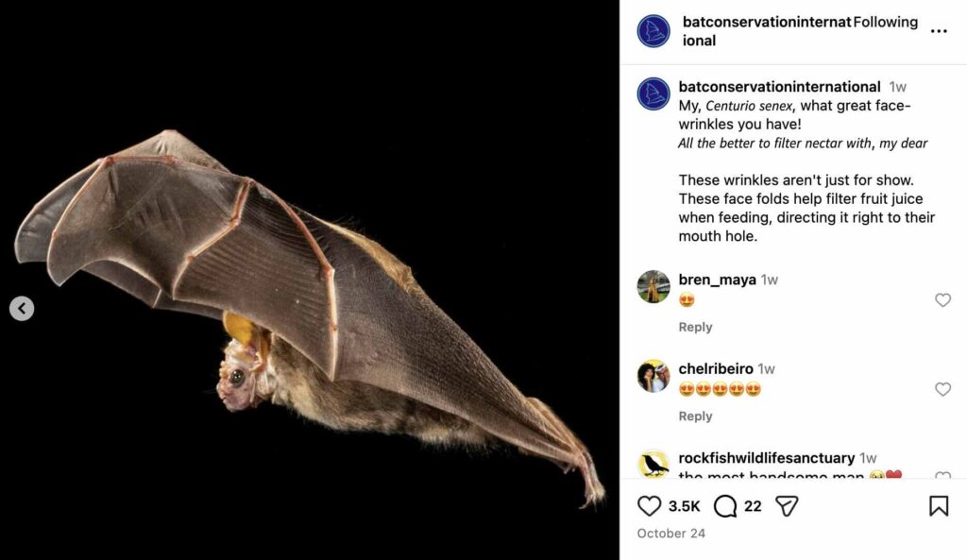Viewport: 967px width, 560px height.
Task: Like bren_maya's comment with its heart
Action: [x=942, y=299]
